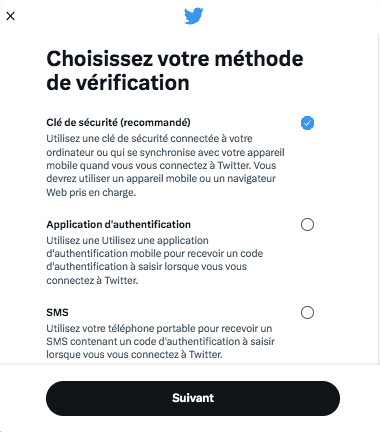This screenshot has width=380, height=432.
Task: Click the SMS description paragraph
Action: pyautogui.click(x=160, y=341)
